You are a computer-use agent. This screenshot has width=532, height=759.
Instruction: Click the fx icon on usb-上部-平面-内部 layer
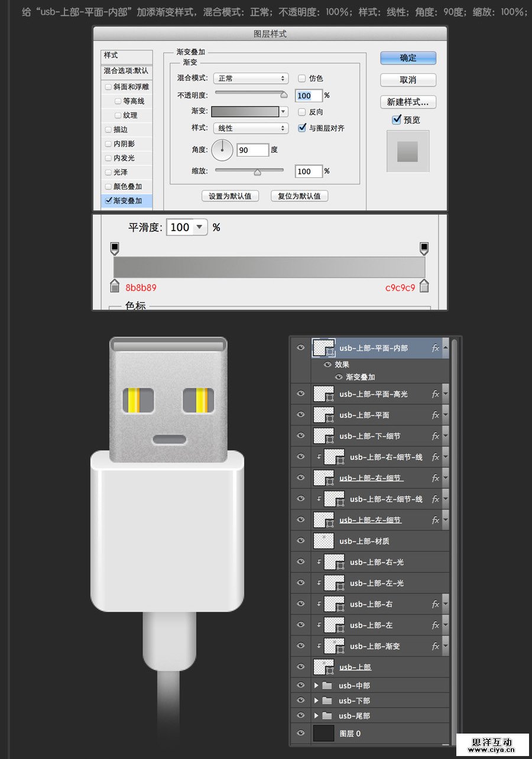click(x=436, y=348)
